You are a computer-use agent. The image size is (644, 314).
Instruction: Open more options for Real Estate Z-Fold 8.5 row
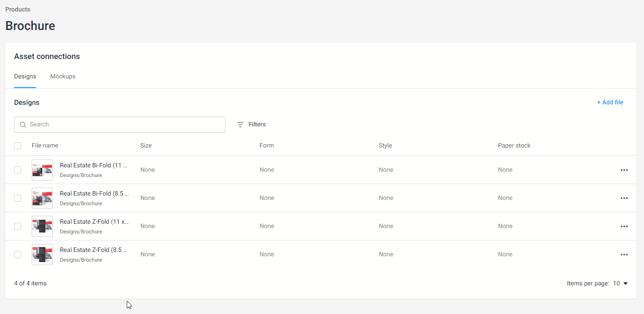coord(624,255)
